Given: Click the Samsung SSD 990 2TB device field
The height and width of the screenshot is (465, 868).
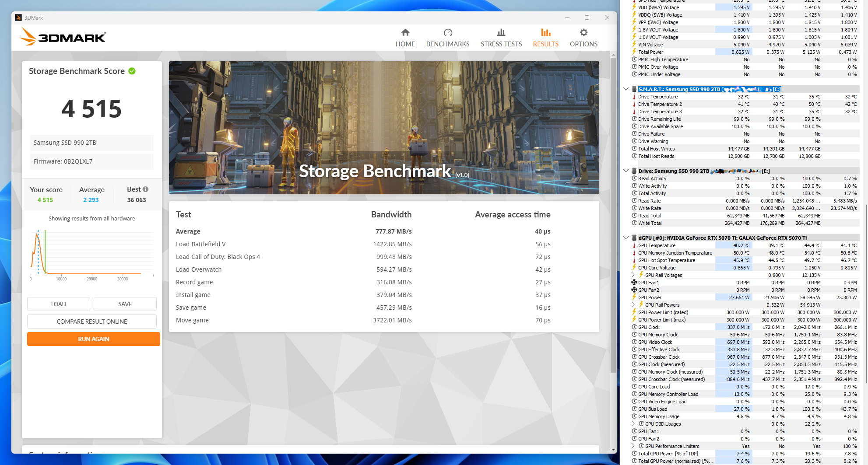Looking at the screenshot, I should pyautogui.click(x=92, y=143).
